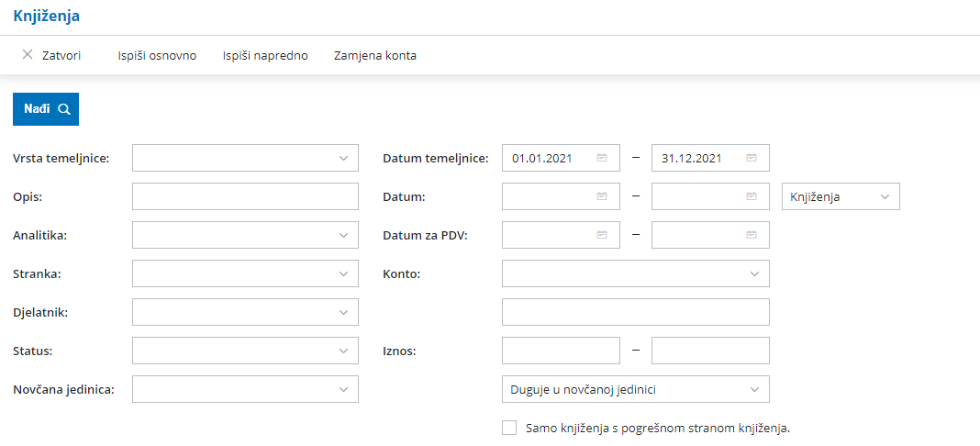Click the X icon beside Zatvori

pos(28,54)
